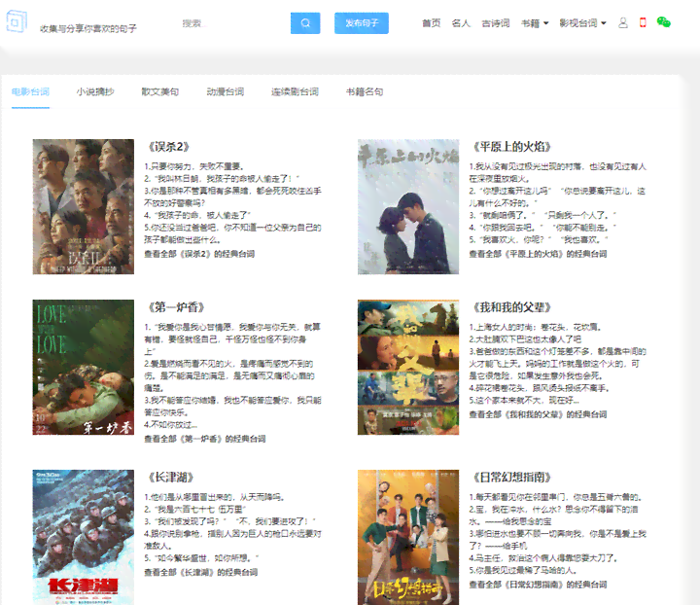Screen dimensions: 700x605
Task: Open the 《第一炉香》 movie poster
Action: click(x=84, y=368)
